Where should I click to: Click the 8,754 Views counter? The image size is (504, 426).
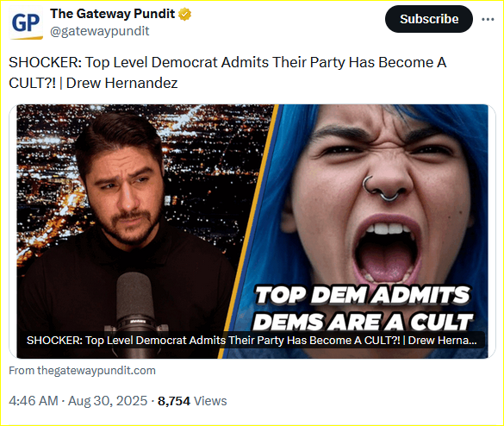[x=192, y=401]
